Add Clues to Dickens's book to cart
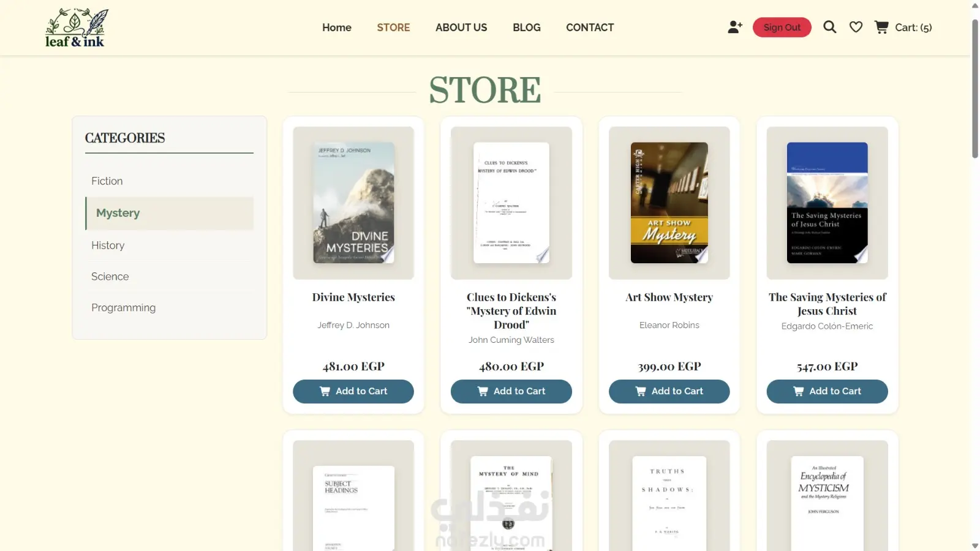 coord(511,391)
